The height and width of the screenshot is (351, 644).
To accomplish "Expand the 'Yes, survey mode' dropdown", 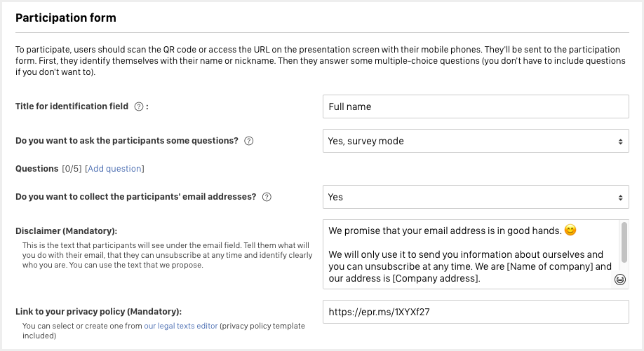I will pyautogui.click(x=476, y=141).
